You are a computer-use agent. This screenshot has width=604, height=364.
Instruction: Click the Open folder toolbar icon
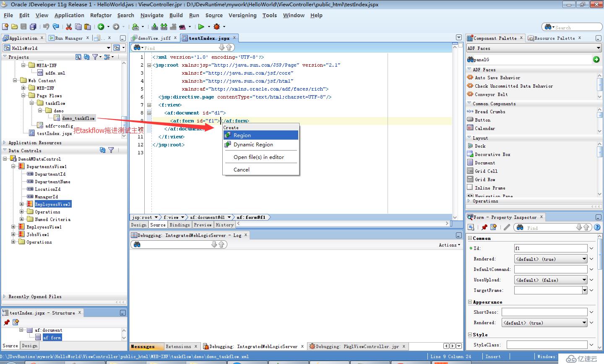coord(15,27)
